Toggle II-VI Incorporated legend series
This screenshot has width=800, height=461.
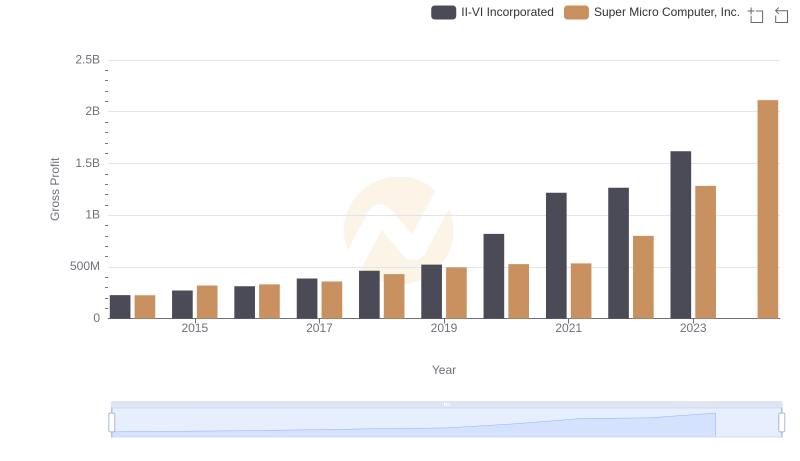492,12
